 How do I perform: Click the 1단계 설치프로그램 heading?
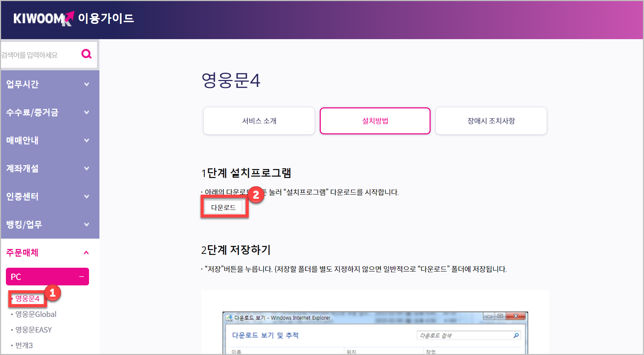click(x=246, y=173)
